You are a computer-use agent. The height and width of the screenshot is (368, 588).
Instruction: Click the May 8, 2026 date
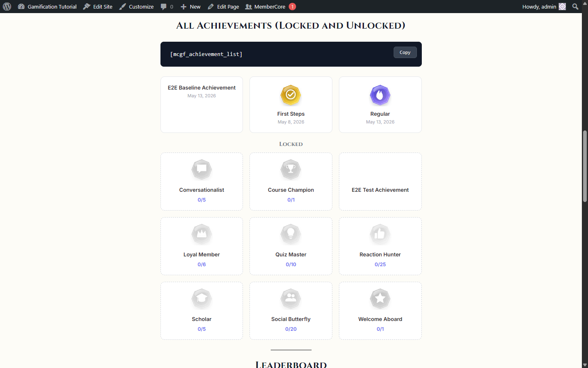[291, 122]
